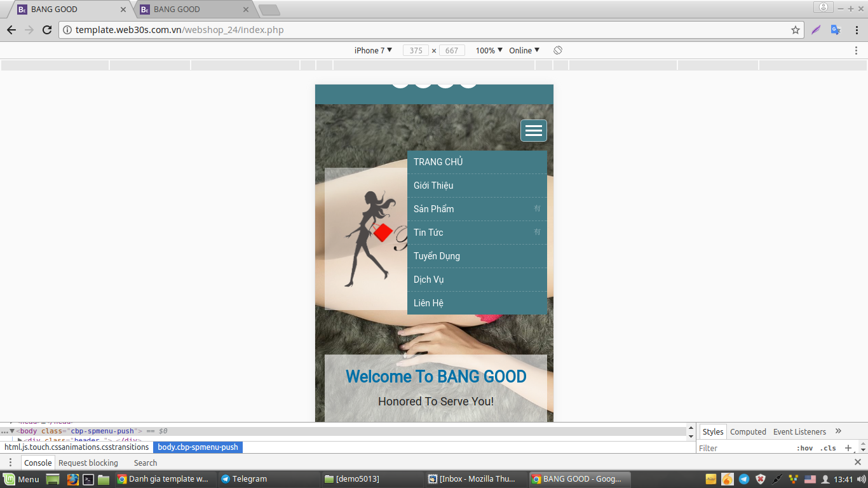Rotate the device with the rotate icon
Viewport: 868px width, 488px height.
[x=557, y=50]
